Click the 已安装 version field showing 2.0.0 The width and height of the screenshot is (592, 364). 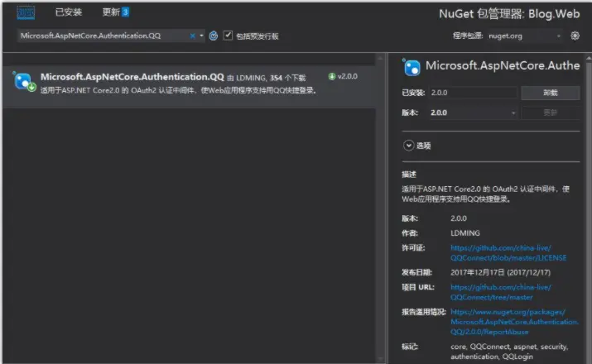pyautogui.click(x=473, y=93)
